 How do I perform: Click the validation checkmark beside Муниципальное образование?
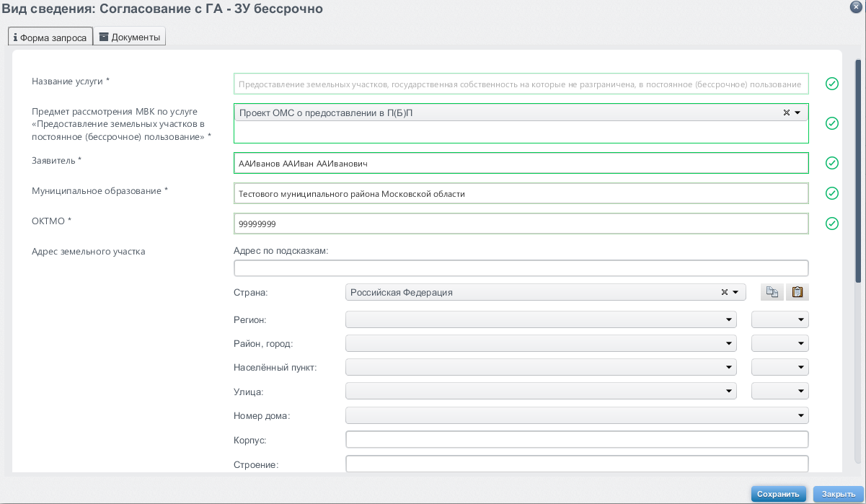(x=832, y=193)
